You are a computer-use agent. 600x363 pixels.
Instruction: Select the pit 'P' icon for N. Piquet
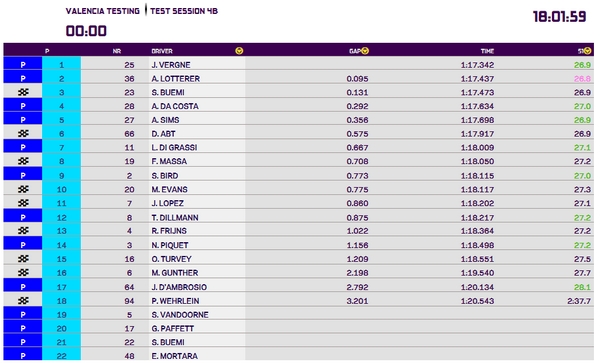(x=23, y=245)
